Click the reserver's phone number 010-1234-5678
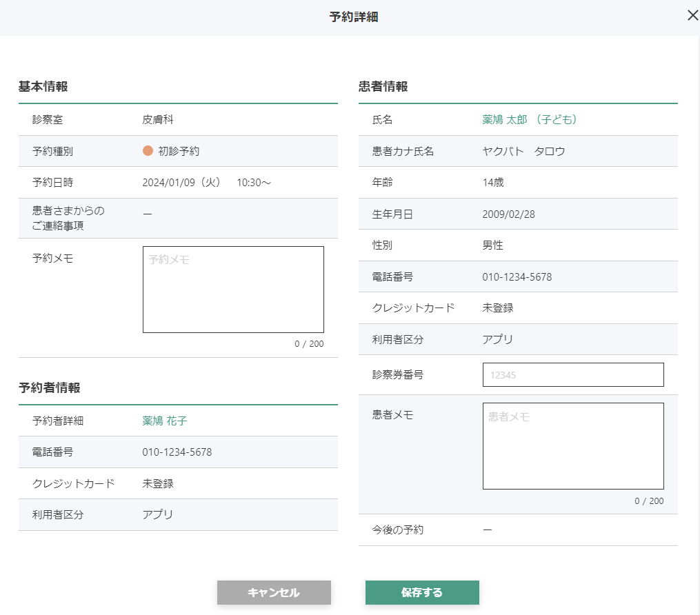The width and height of the screenshot is (700, 615). coord(177,452)
